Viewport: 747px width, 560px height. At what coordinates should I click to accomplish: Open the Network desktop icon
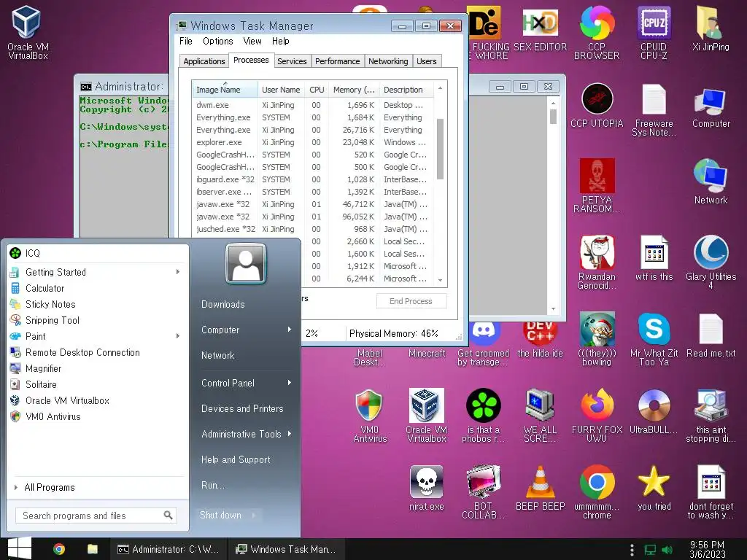[711, 182]
